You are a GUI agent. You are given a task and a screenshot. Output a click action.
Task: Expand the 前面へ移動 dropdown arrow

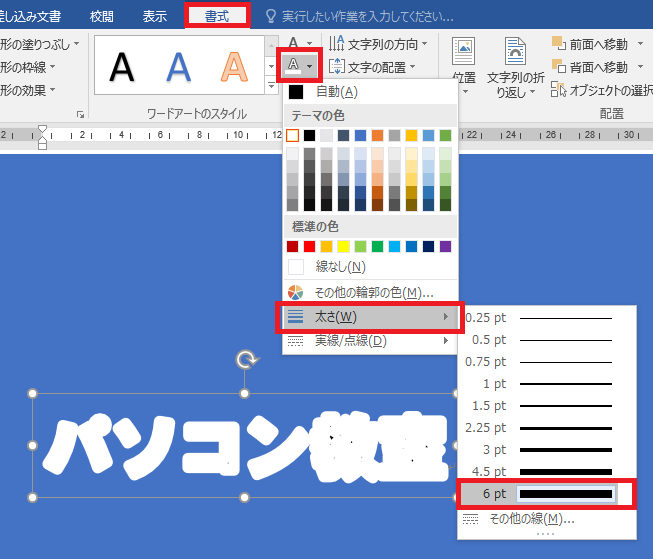641,44
